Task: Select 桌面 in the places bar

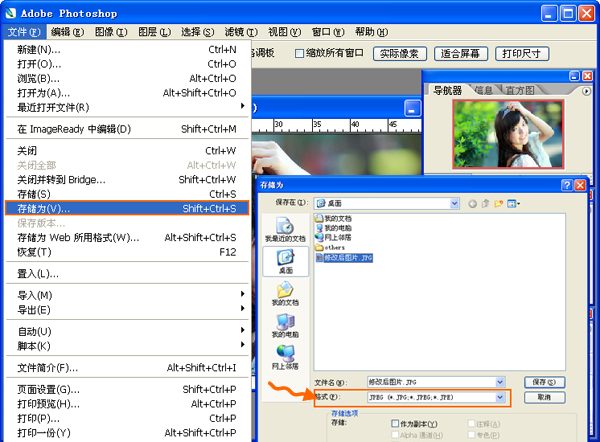Action: (285, 261)
